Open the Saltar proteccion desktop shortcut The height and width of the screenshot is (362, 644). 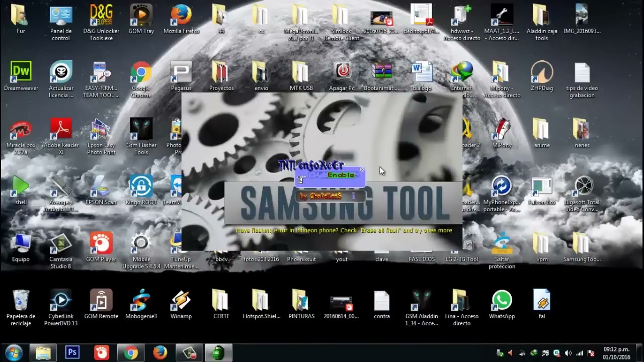click(502, 251)
